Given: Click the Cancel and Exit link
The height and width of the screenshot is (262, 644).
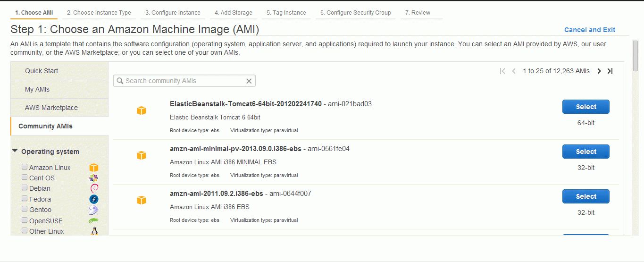Looking at the screenshot, I should 590,30.
